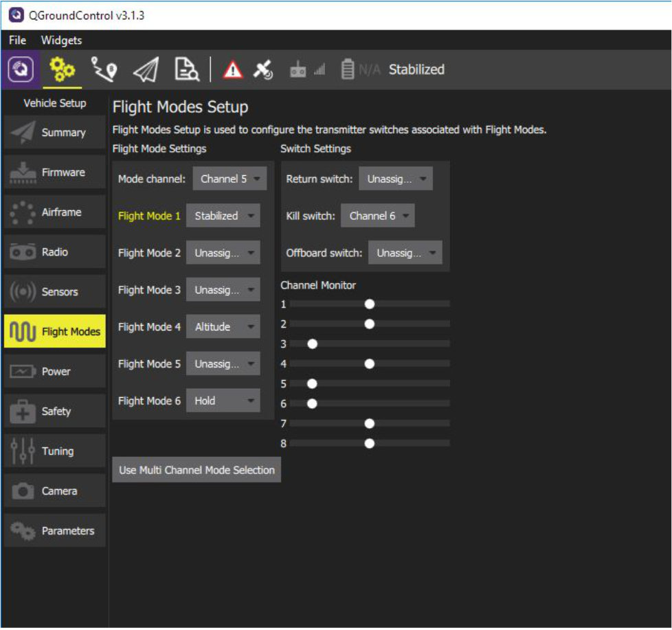The width and height of the screenshot is (672, 630).
Task: Click the Flight Modes waveform icon
Action: 23,332
